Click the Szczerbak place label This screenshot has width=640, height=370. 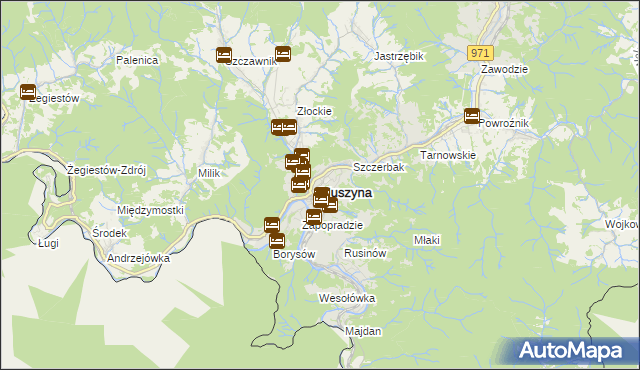pos(379,167)
